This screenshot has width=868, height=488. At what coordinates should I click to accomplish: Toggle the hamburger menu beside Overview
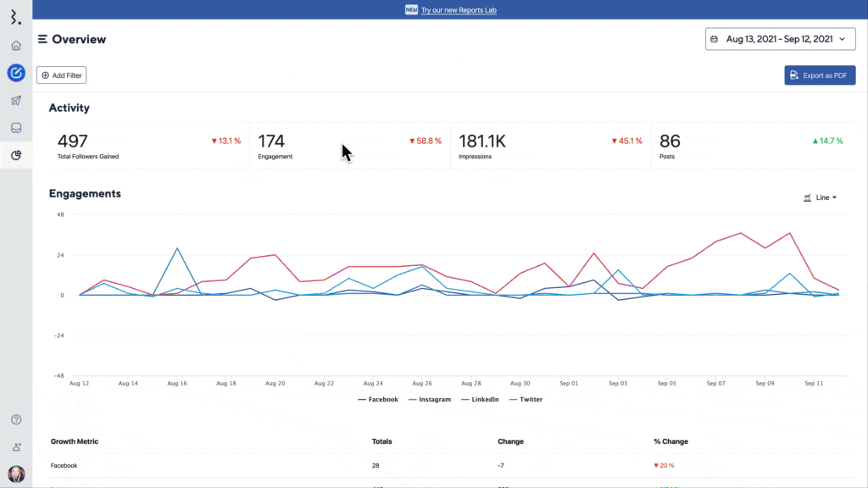pyautogui.click(x=42, y=39)
